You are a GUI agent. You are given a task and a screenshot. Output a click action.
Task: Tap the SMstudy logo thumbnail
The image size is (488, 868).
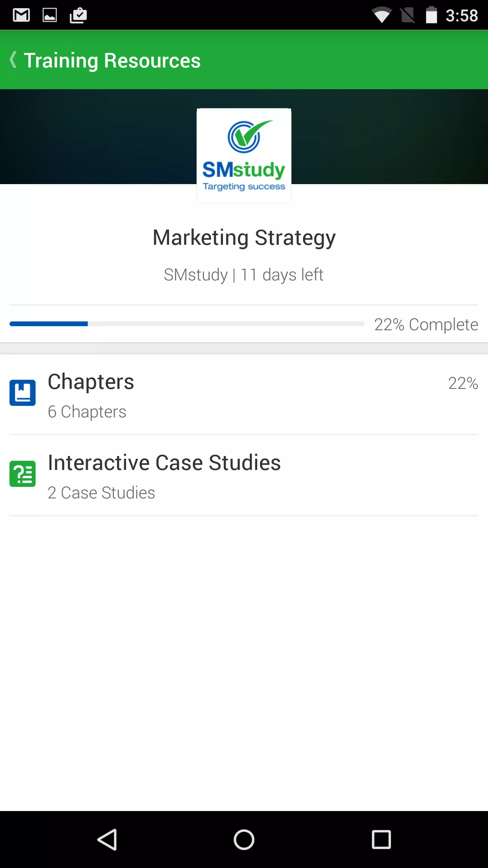click(244, 156)
